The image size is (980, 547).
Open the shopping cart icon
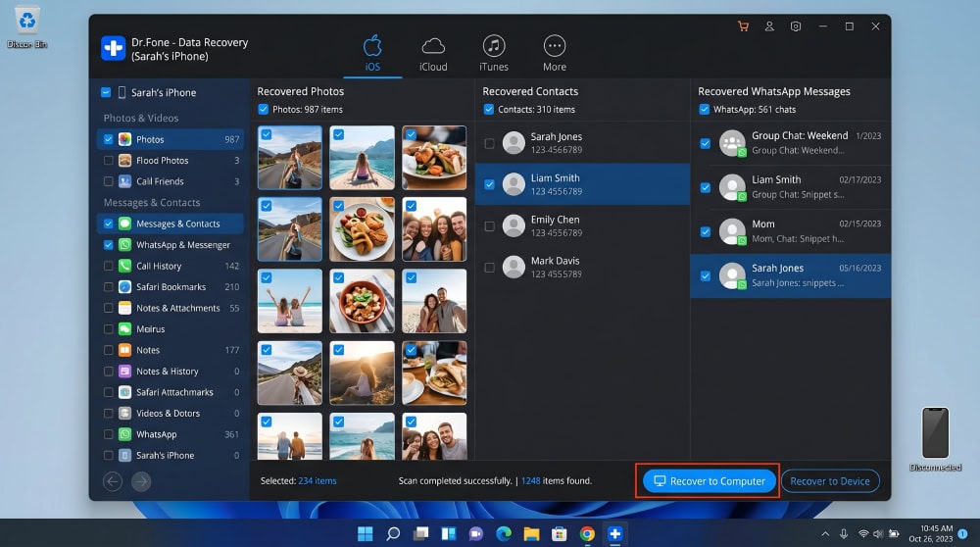point(743,26)
